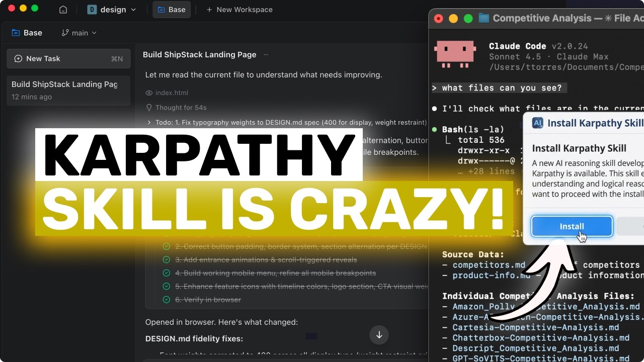The width and height of the screenshot is (644, 362).
Task: Expand the Thought for 54s entry
Action: (181, 108)
